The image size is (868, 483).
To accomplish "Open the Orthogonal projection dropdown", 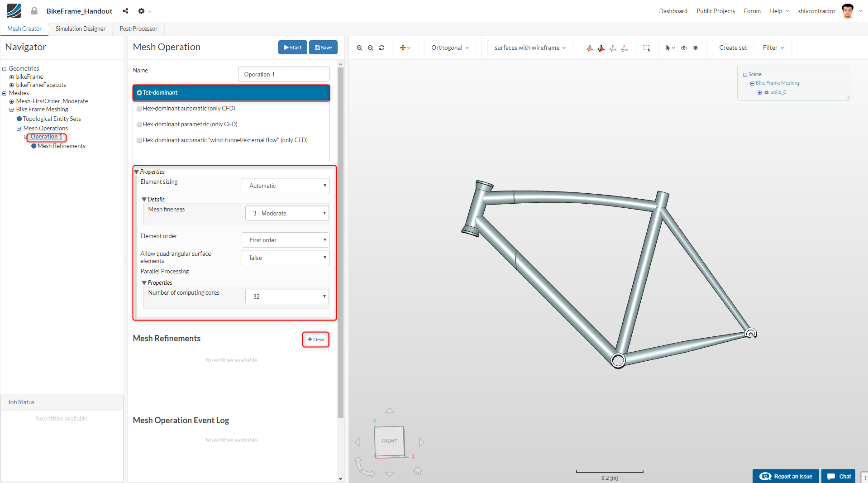I will coord(450,48).
